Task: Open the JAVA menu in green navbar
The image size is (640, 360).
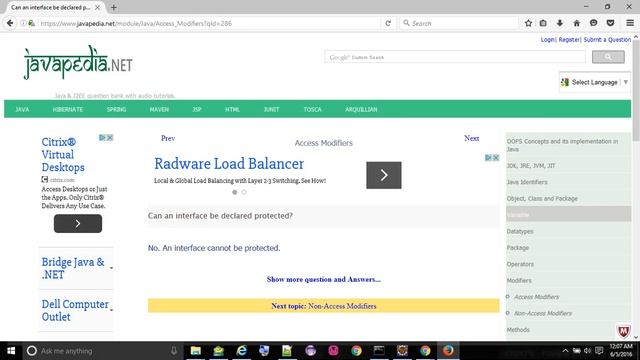Action: coord(22,109)
